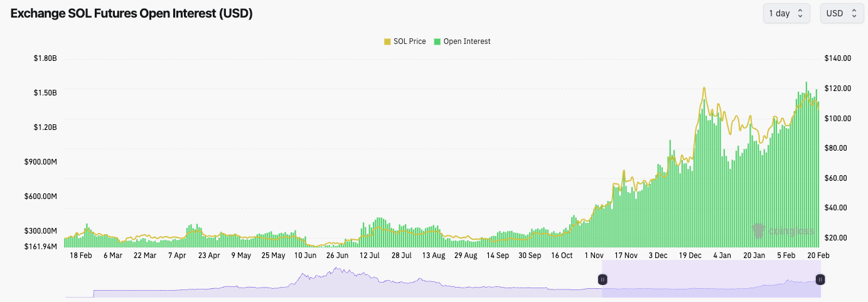Click the green Open Interest legend swatch
This screenshot has width=868, height=302.
coord(437,42)
